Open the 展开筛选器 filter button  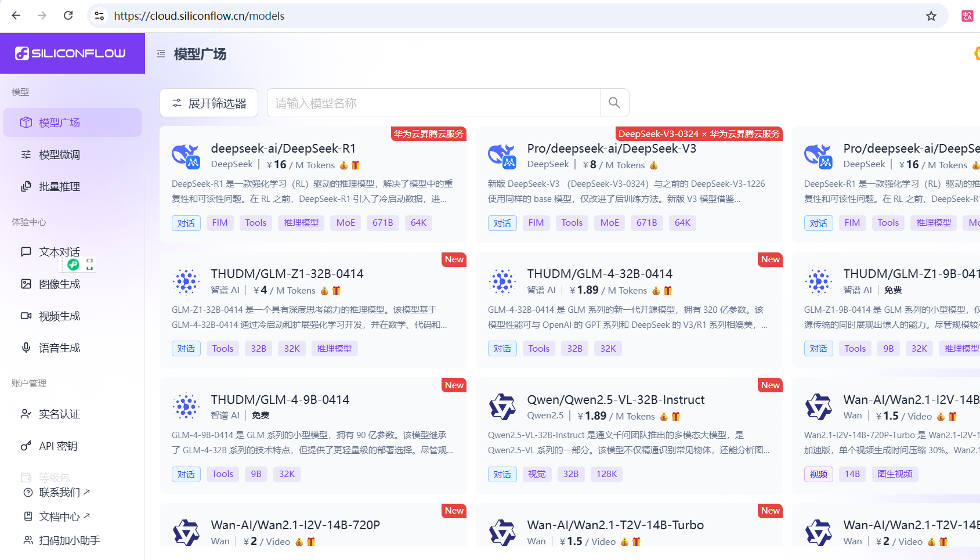[x=209, y=103]
